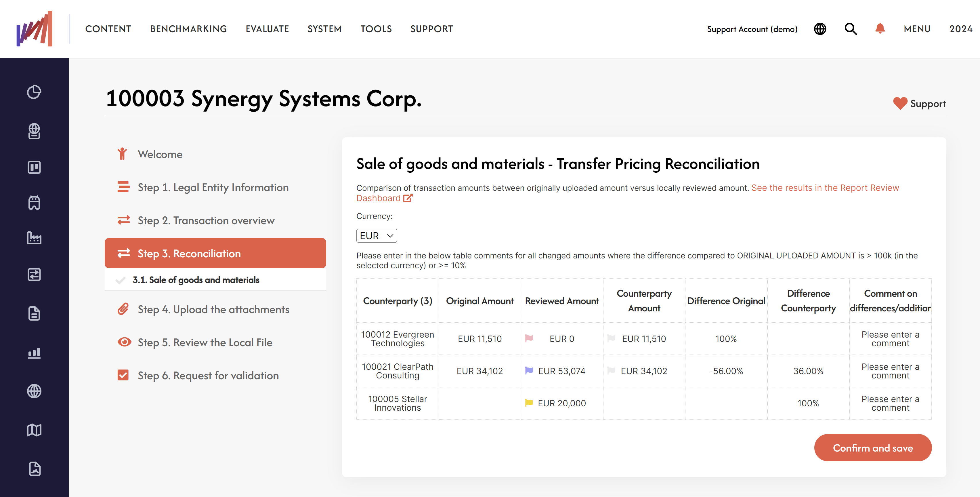Viewport: 980px width, 497px height.
Task: Open the world globe sidebar icon
Action: click(34, 391)
